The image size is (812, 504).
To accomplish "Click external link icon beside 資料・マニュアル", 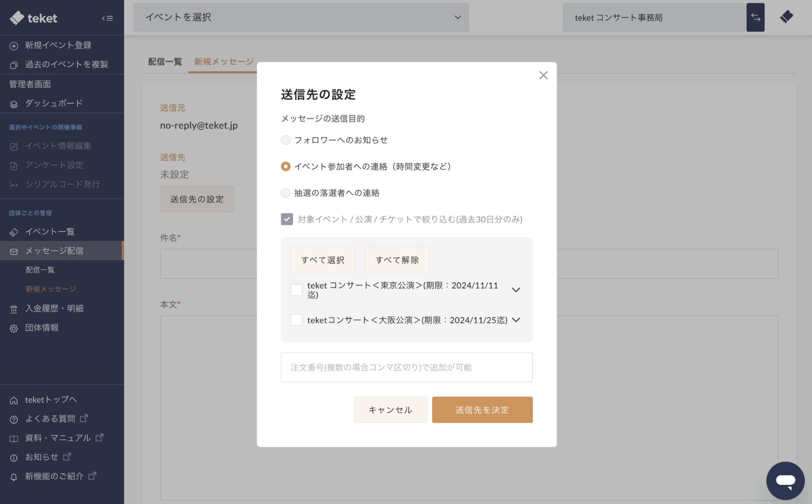I will tap(100, 437).
